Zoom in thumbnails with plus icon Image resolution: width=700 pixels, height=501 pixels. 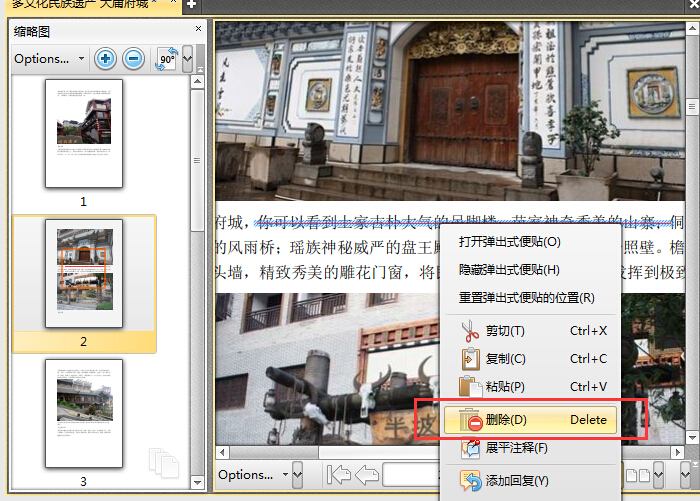coord(105,58)
